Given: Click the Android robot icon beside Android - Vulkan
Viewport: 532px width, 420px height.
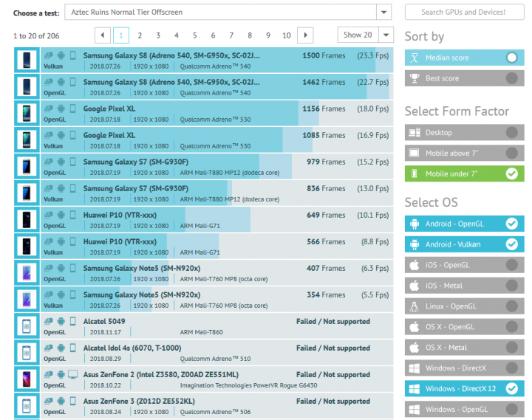Looking at the screenshot, I should (x=415, y=244).
